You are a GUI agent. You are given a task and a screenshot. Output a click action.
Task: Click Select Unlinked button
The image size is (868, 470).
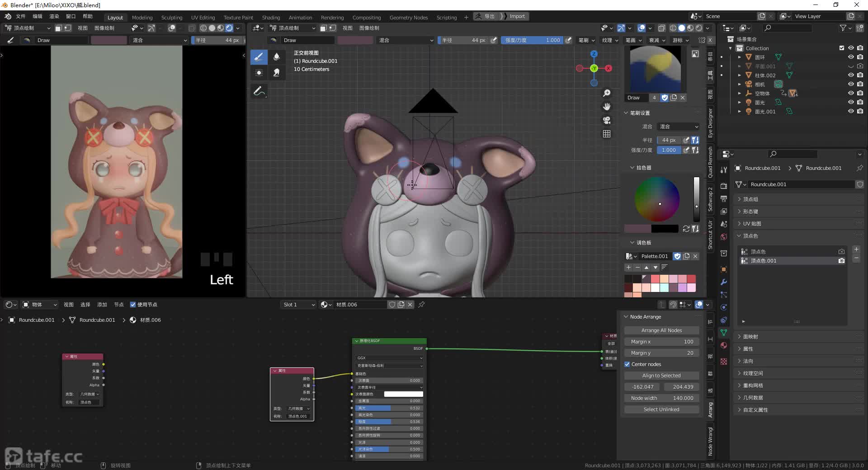(x=661, y=409)
